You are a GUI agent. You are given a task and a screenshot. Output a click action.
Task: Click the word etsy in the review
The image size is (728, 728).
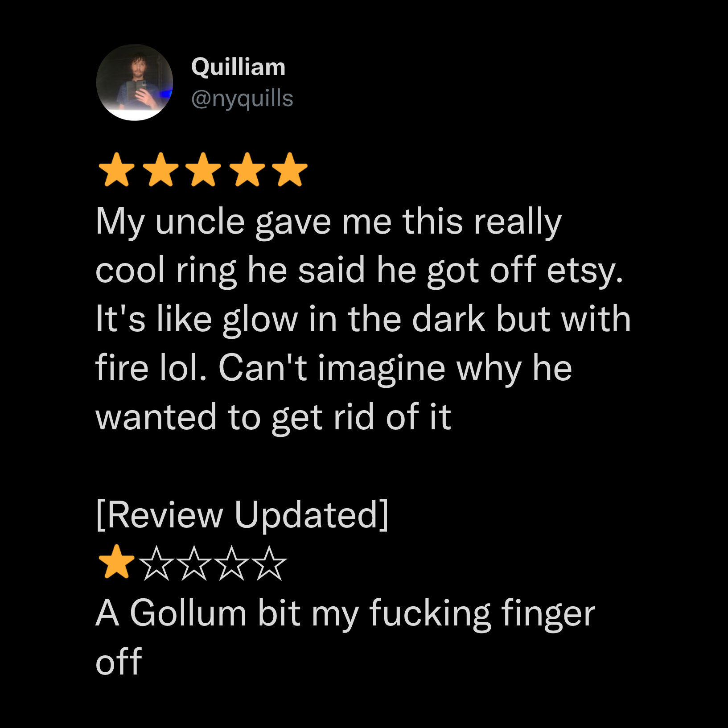(585, 271)
